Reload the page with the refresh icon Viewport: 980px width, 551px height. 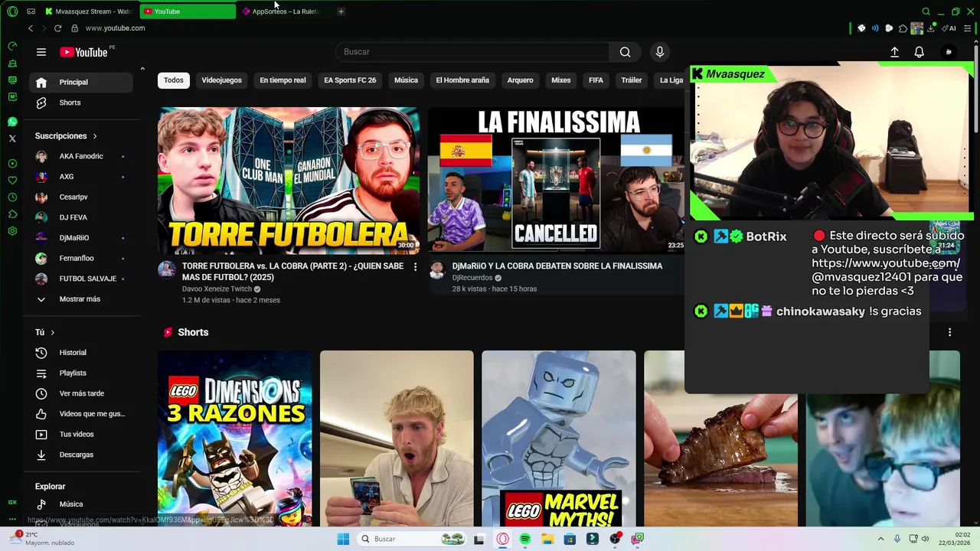57,28
